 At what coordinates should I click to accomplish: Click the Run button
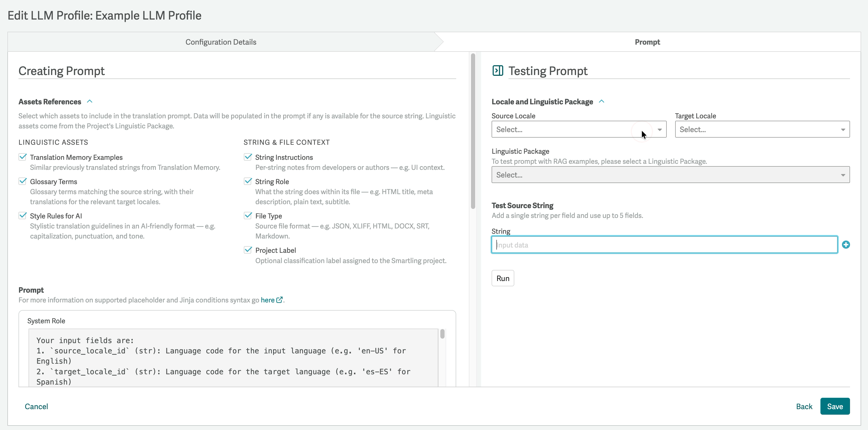pyautogui.click(x=503, y=278)
